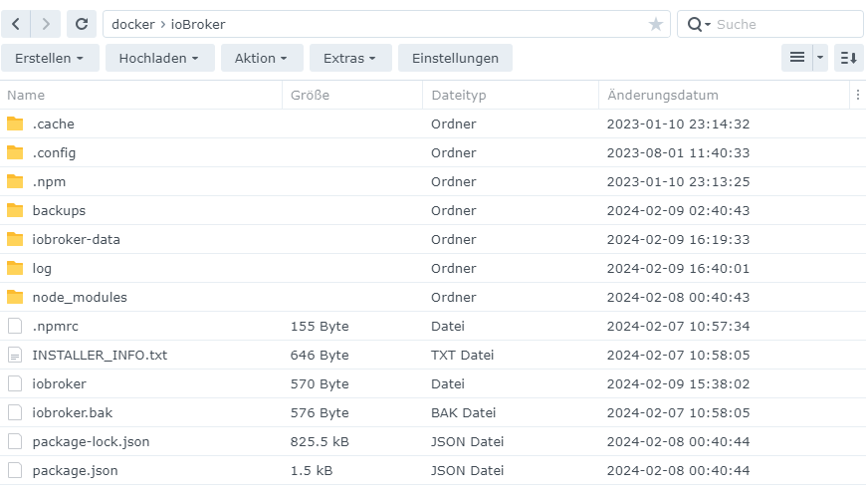The height and width of the screenshot is (495, 868).
Task: Select the node_modules folder icon
Action: click(15, 297)
